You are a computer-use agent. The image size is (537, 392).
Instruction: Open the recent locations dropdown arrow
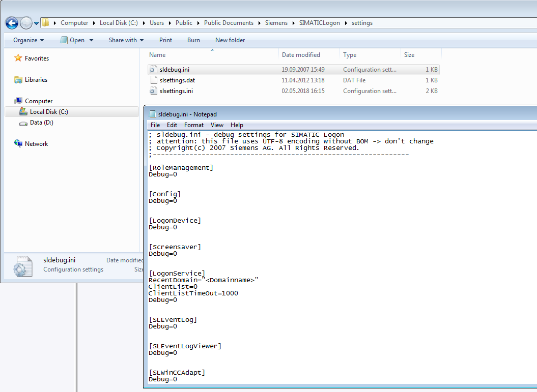(x=37, y=23)
